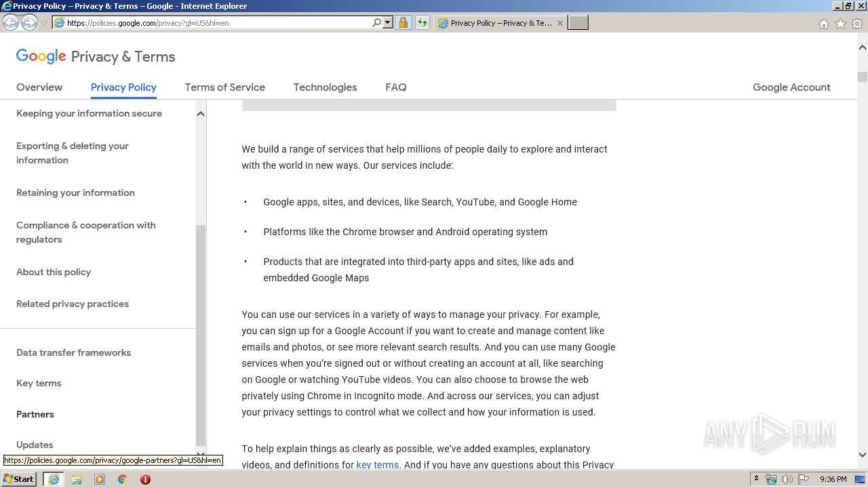Click the Google logo
This screenshot has height=488, width=868.
(41, 56)
